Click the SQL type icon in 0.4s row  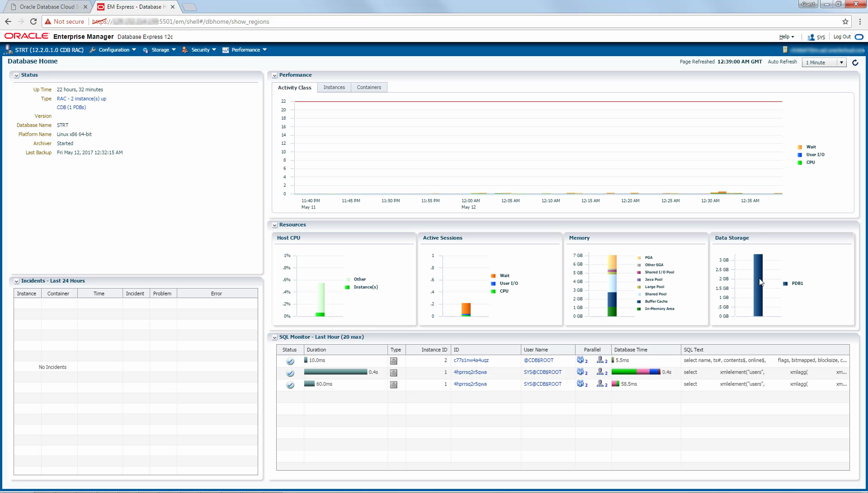[x=394, y=373]
